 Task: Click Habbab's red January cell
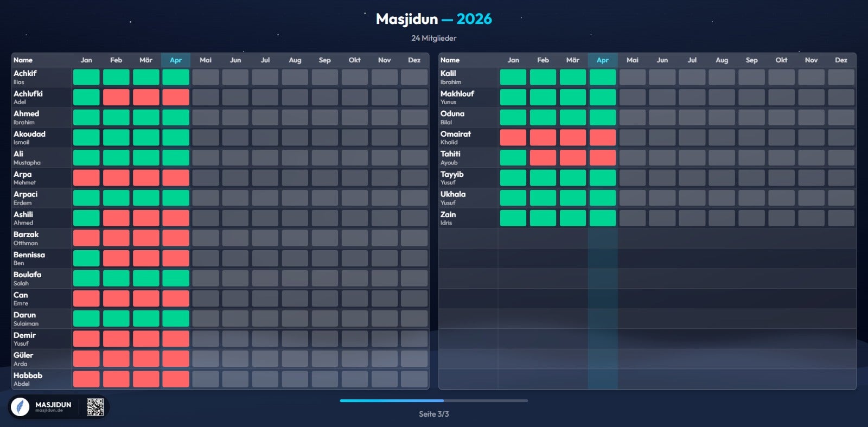[86, 379]
